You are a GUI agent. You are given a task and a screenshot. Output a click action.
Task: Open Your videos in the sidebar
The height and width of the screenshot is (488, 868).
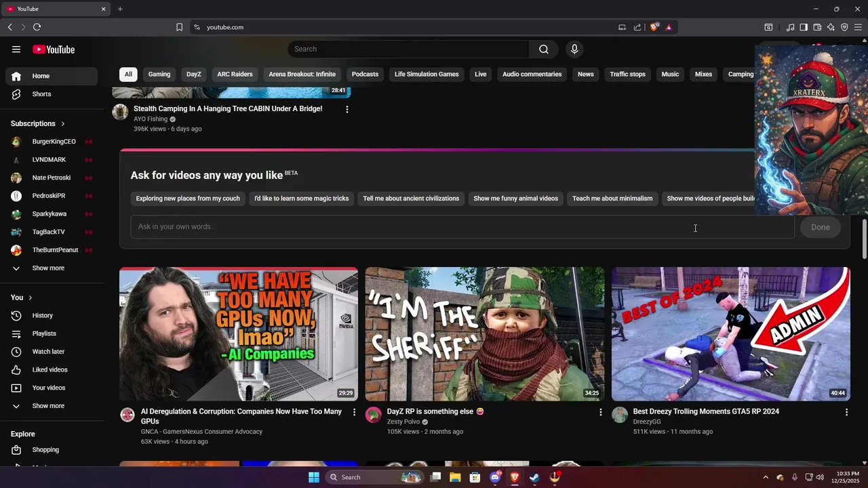pos(52,388)
